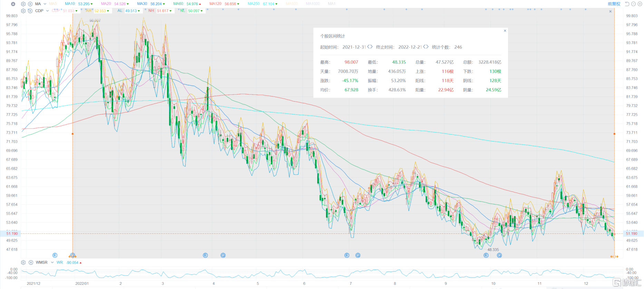The height and width of the screenshot is (289, 644).
Task: Remove the WMSR indicator with its X icon
Action: pyautogui.click(x=31, y=262)
